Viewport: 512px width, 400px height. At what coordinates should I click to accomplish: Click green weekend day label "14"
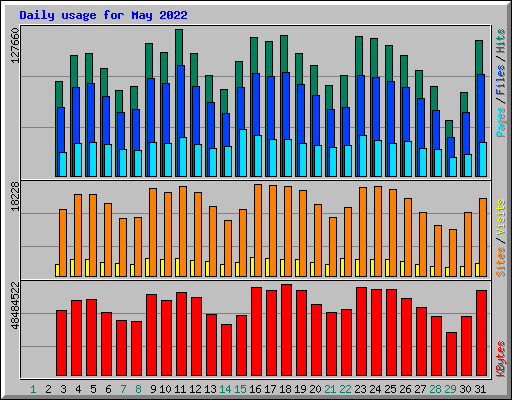coord(225,389)
